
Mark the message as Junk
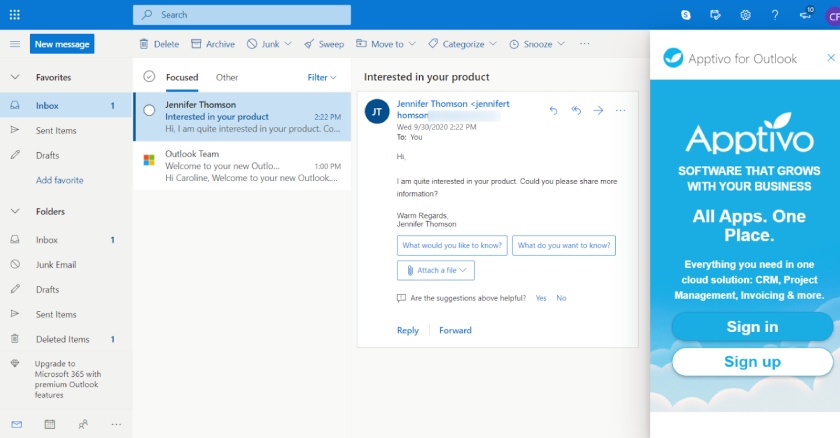(263, 44)
